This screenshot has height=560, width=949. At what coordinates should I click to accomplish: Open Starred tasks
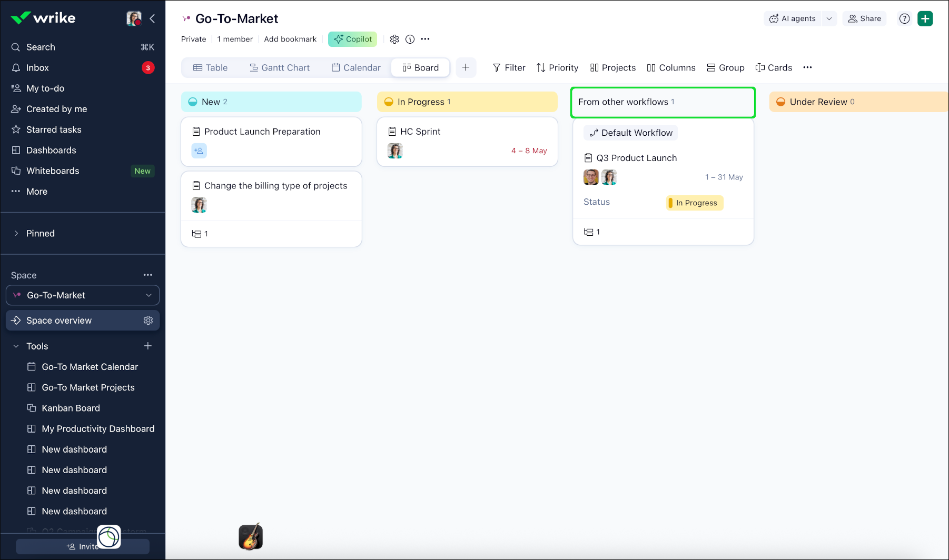[83, 129]
